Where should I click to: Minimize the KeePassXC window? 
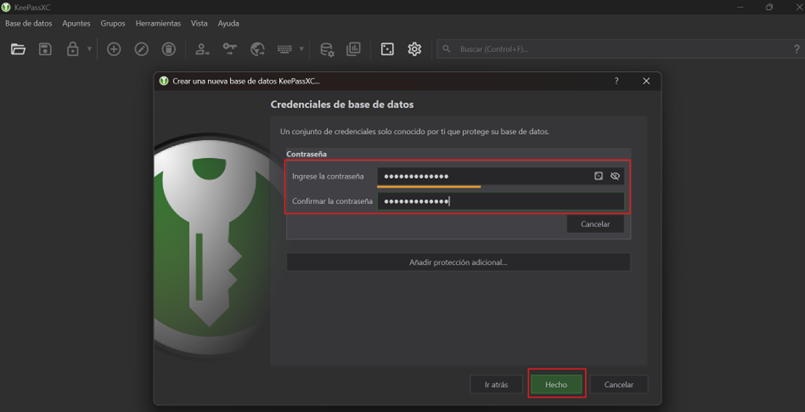point(740,7)
